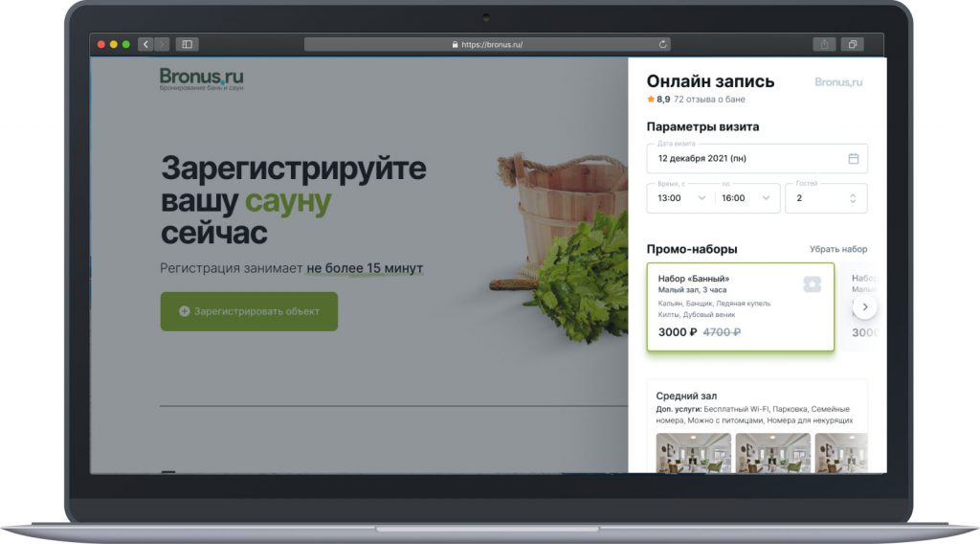Click the Bronus.ru logo in header

[x=201, y=79]
